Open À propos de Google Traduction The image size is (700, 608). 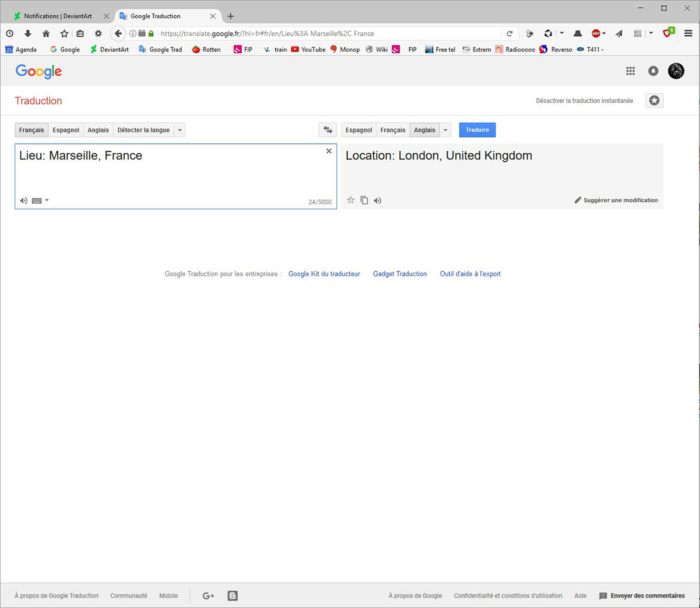(x=56, y=596)
